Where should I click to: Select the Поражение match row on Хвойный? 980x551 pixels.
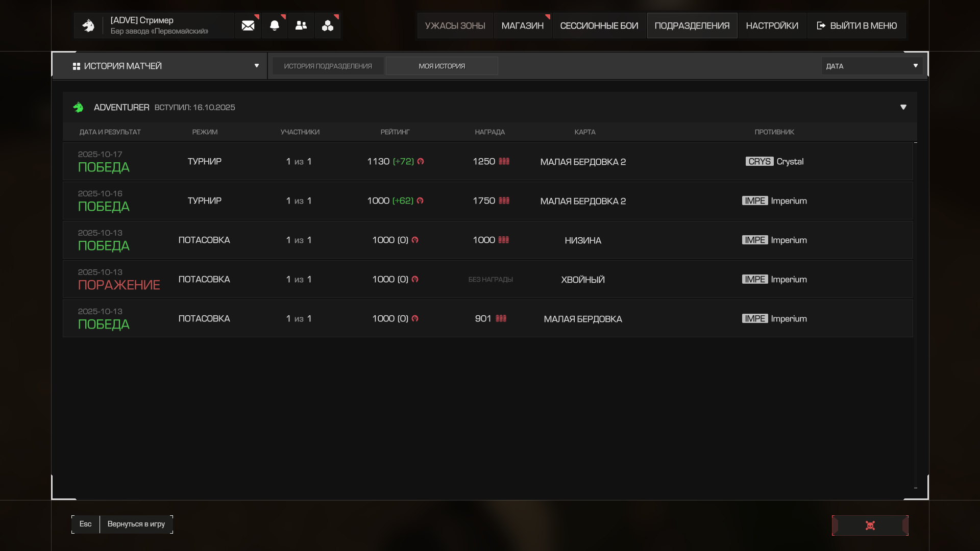pyautogui.click(x=487, y=279)
